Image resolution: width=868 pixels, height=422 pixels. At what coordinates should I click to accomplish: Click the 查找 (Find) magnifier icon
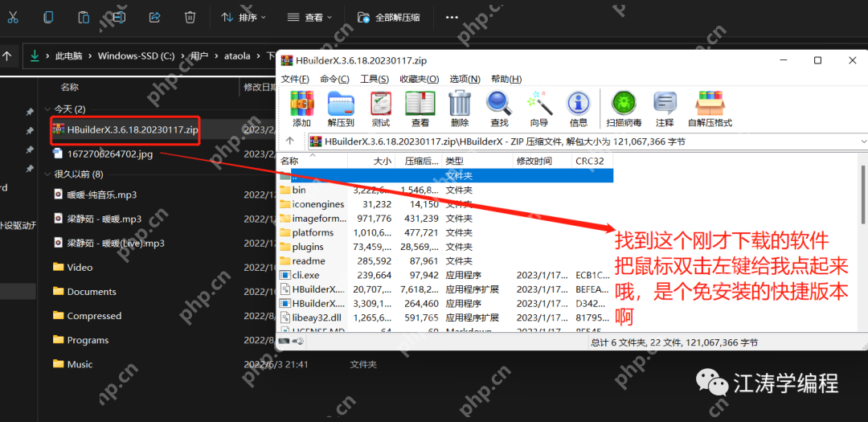click(499, 108)
